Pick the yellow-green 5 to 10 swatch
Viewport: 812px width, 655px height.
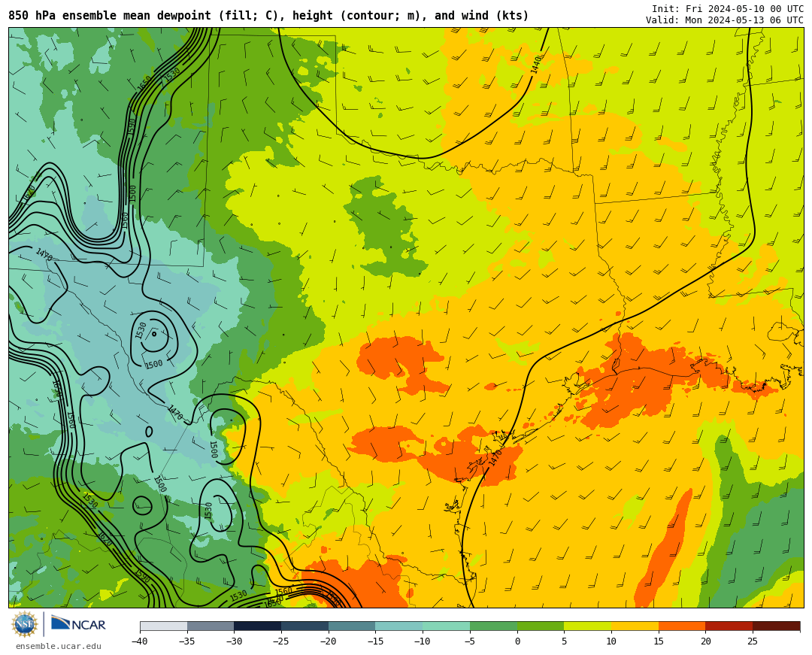point(588,626)
